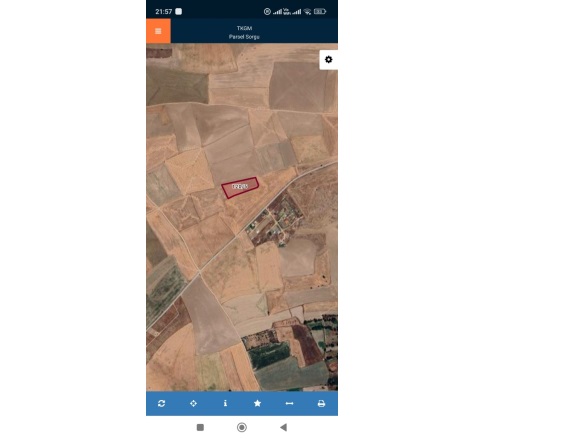Image resolution: width=585 pixels, height=439 pixels.
Task: Tap the white notification square beside clock
Action: pos(179,12)
